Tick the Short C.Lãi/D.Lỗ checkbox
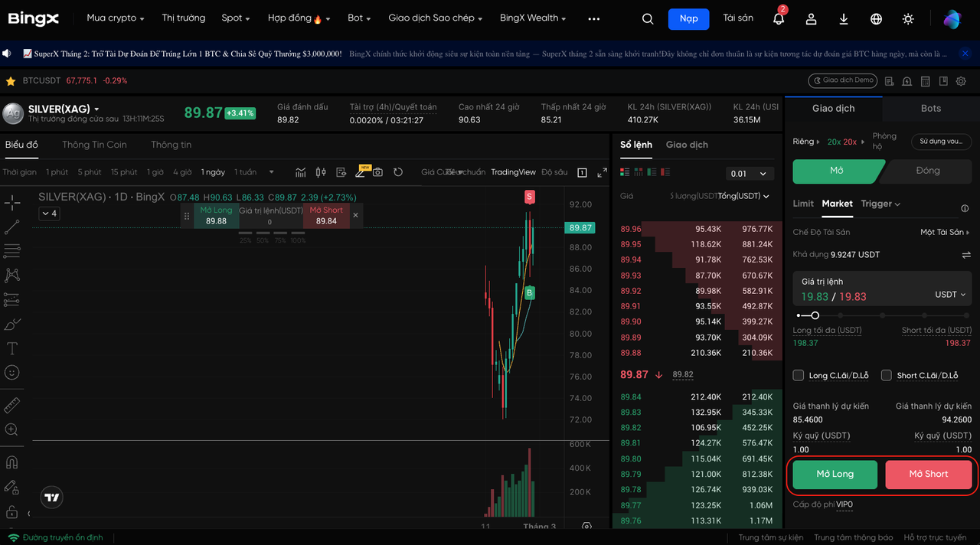 [x=887, y=375]
